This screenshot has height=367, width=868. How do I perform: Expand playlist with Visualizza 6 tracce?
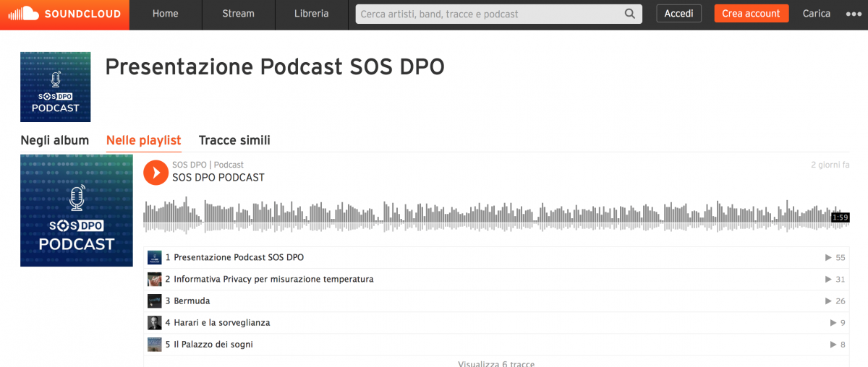(496, 363)
